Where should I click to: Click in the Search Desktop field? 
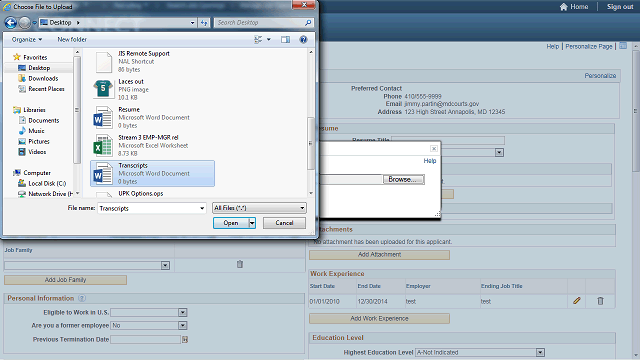(260, 23)
